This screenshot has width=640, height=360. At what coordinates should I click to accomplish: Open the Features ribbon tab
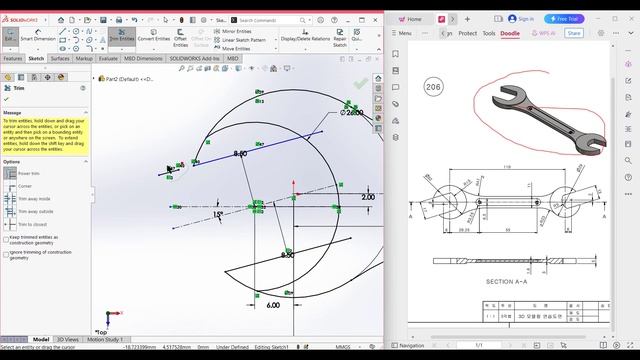(13, 59)
